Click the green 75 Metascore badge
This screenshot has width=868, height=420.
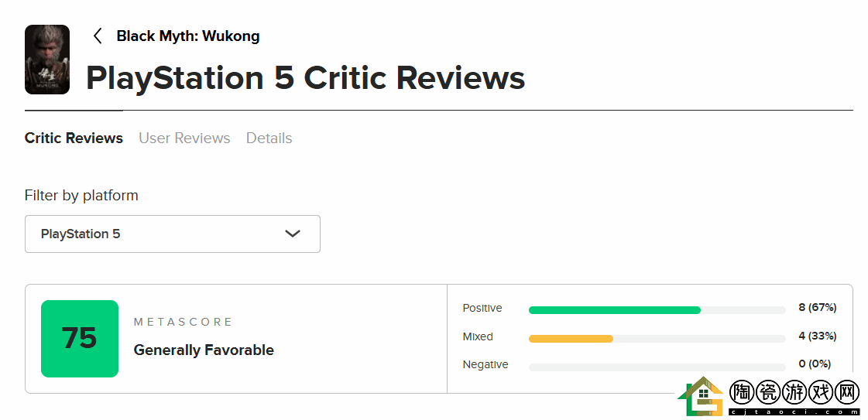click(x=80, y=339)
